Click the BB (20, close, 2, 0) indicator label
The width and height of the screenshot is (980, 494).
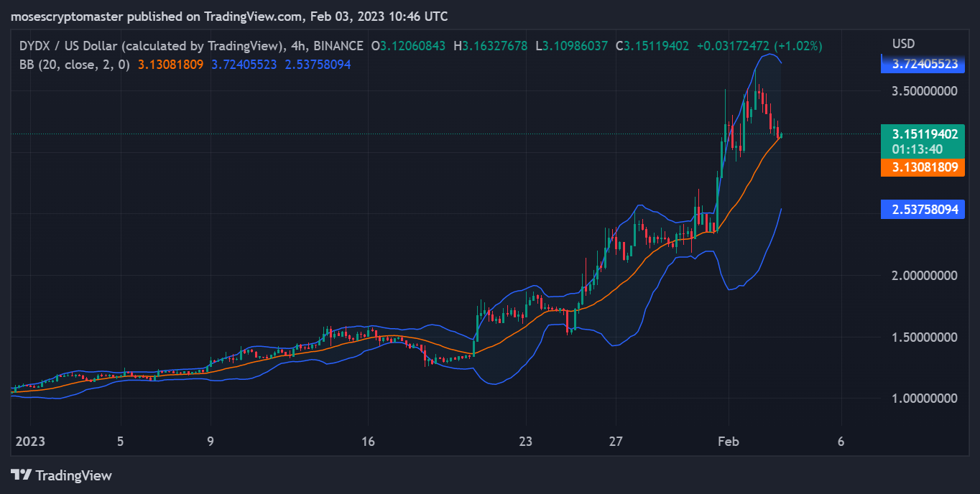[x=74, y=64]
